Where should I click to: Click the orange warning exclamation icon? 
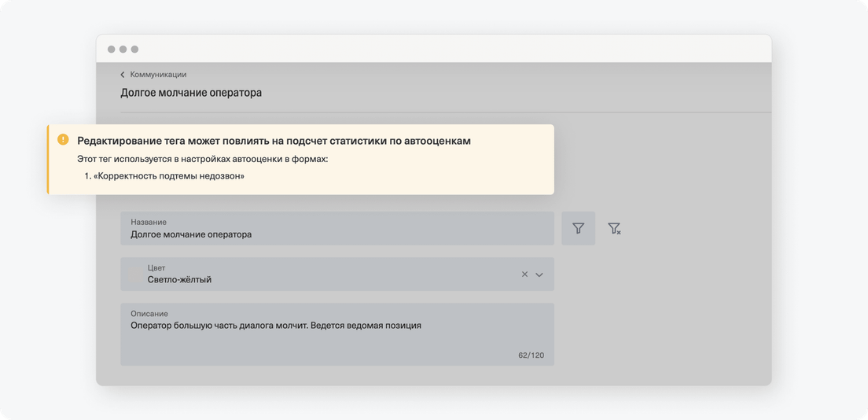[63, 140]
